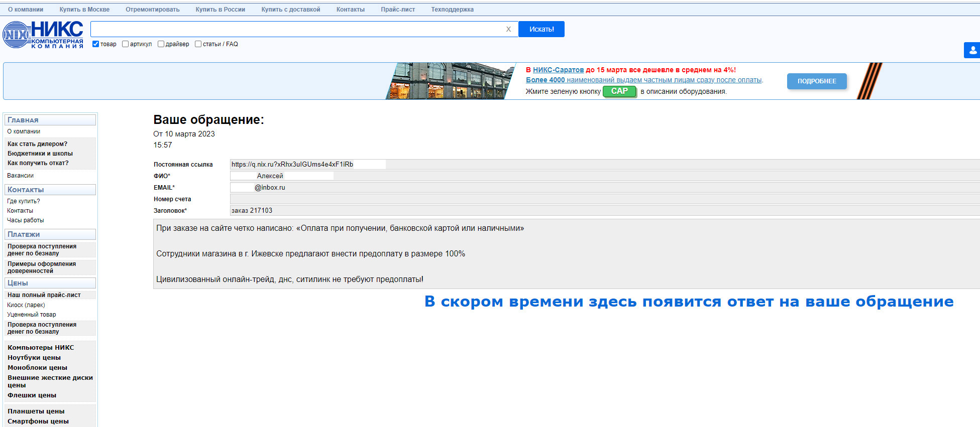This screenshot has height=427, width=980.
Task: Click into the main search input field
Action: pos(296,29)
